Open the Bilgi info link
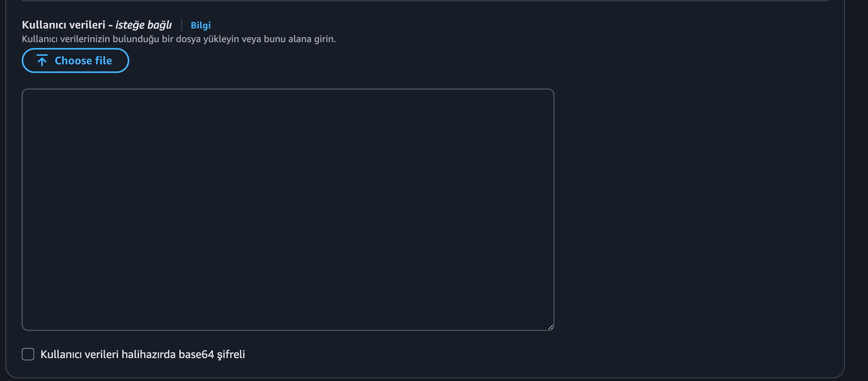The image size is (868, 381). (201, 25)
